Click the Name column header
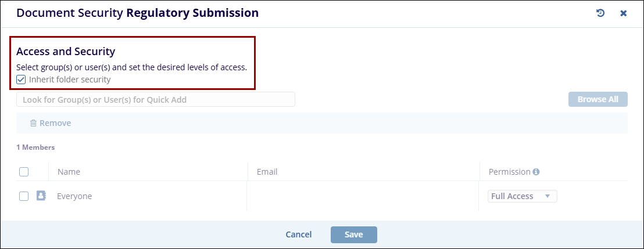Screen dimensions: 644x249 69,172
